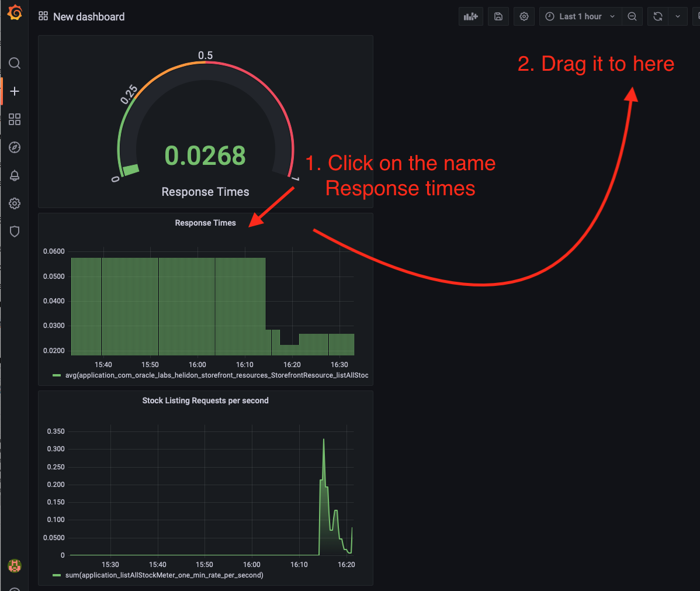Toggle the avg(application_com_oracle...) legend series
The width and height of the screenshot is (700, 591).
coord(217,375)
